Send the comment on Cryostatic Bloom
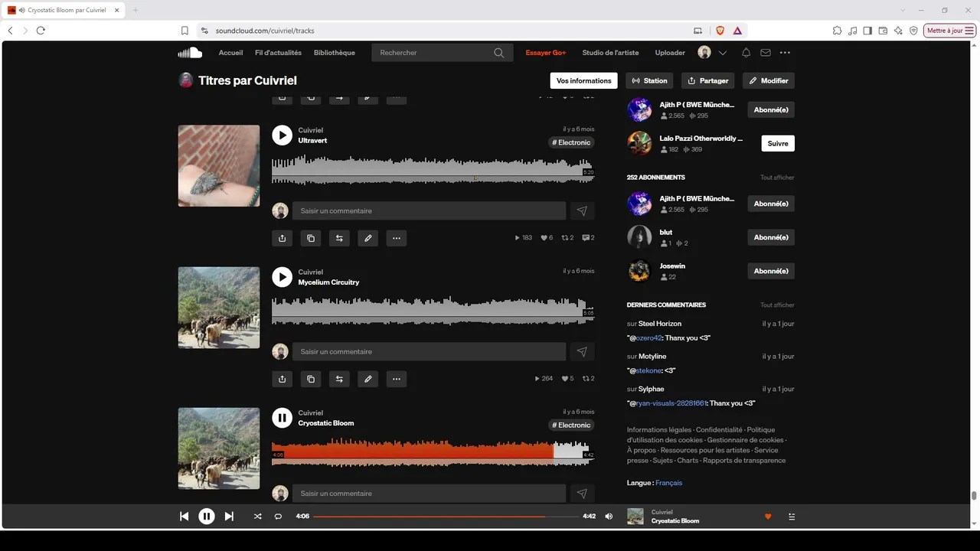 pos(582,494)
